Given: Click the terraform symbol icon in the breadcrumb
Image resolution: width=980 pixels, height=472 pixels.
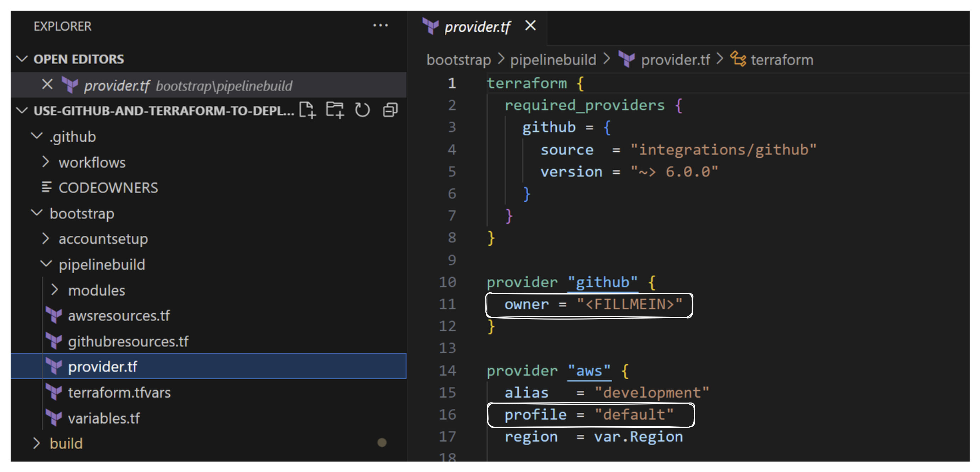Looking at the screenshot, I should [738, 59].
